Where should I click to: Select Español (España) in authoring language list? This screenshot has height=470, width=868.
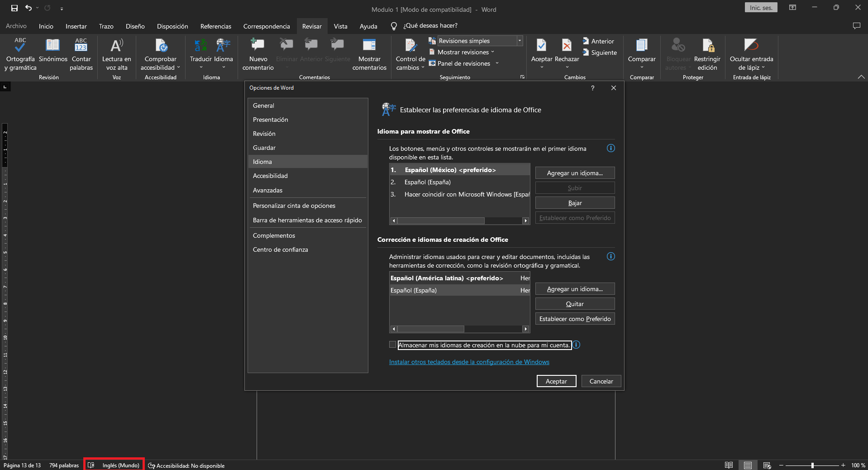[x=459, y=290]
